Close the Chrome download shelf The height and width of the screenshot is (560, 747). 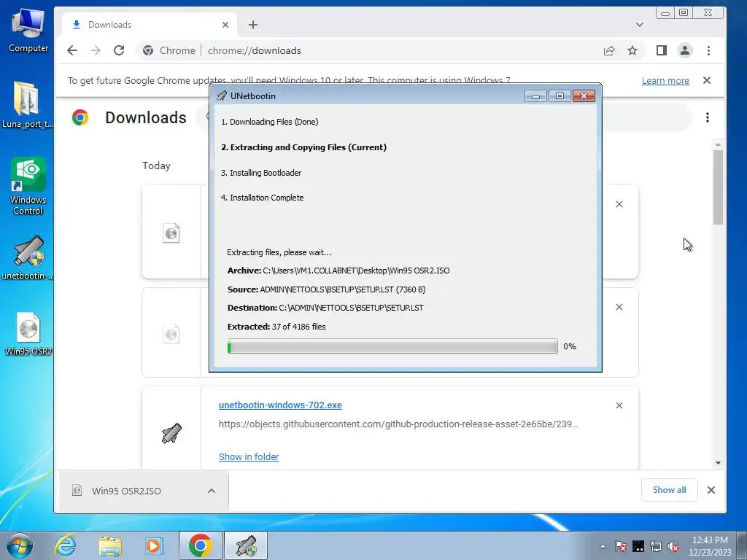711,490
